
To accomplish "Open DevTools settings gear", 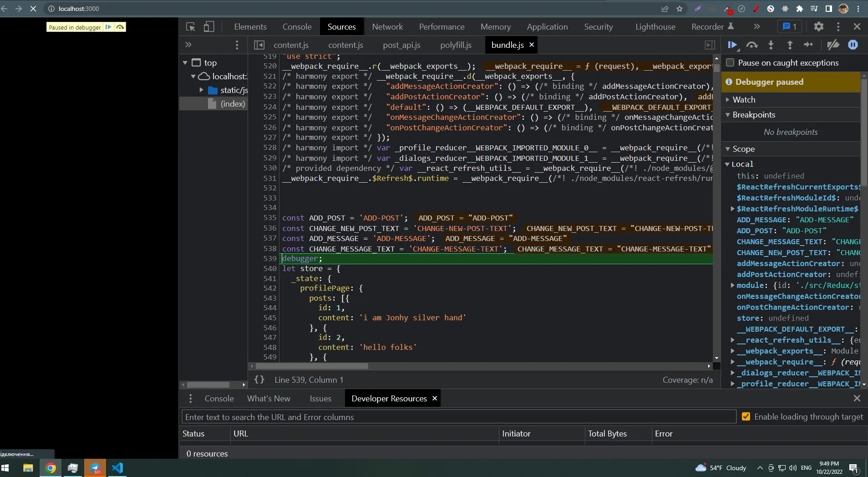I will (x=818, y=27).
